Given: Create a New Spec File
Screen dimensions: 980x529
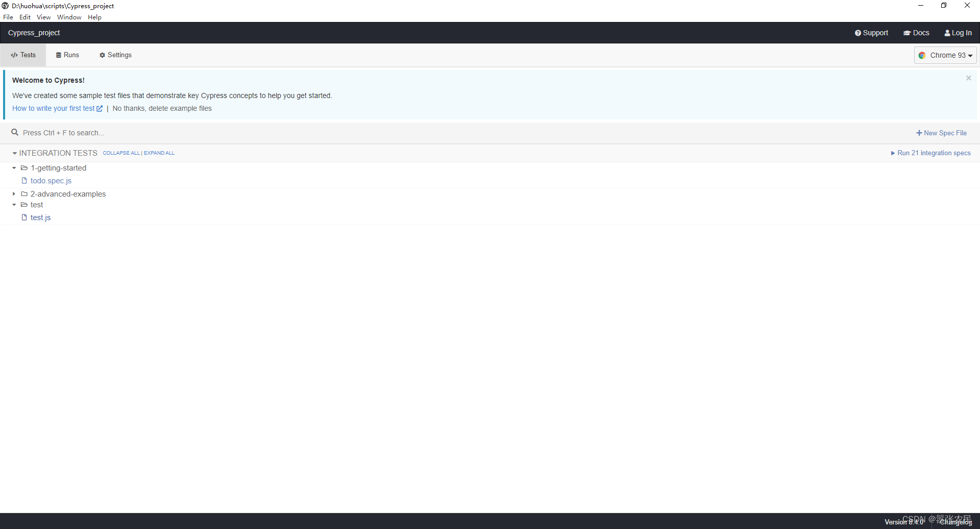Looking at the screenshot, I should click(941, 133).
